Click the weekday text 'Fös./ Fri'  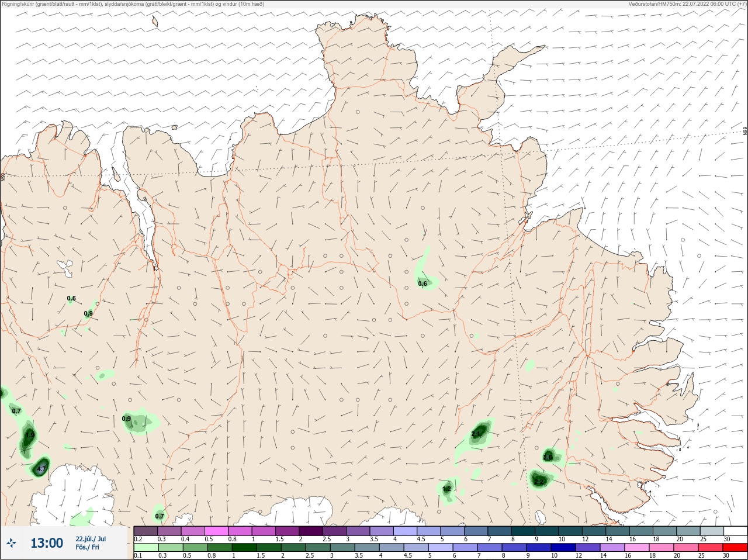point(87,547)
